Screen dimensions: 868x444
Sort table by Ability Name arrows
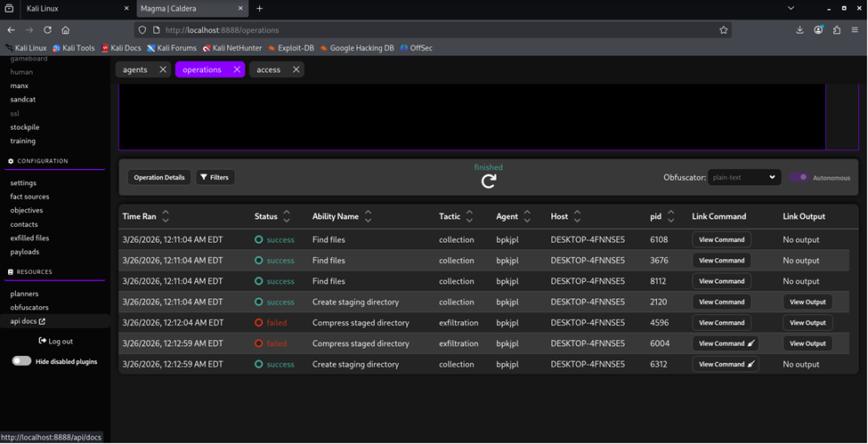[369, 216]
